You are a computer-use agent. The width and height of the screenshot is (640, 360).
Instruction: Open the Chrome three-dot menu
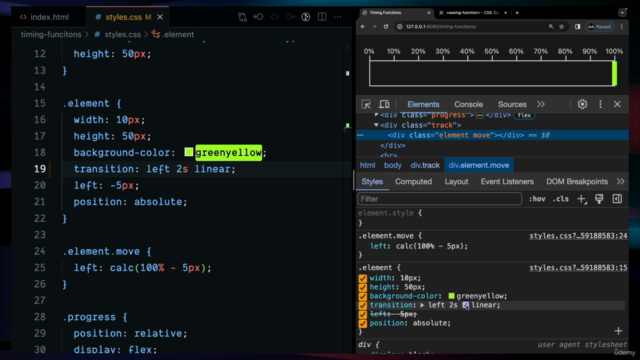(622, 27)
